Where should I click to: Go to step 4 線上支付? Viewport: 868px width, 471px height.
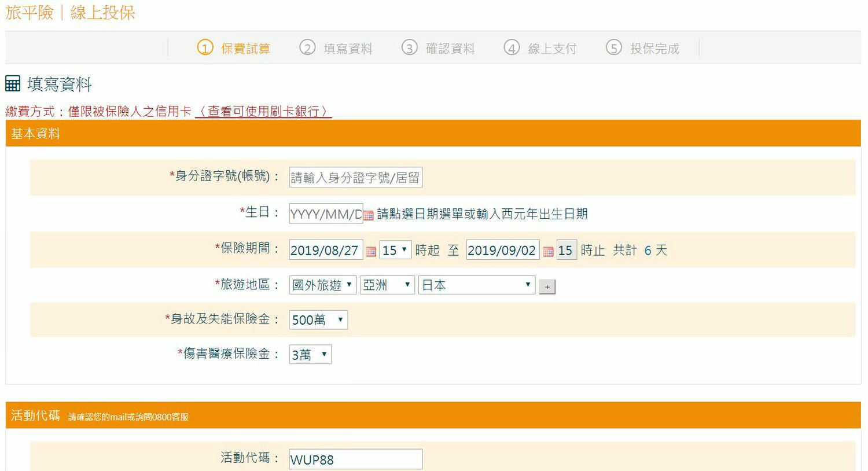tap(540, 48)
